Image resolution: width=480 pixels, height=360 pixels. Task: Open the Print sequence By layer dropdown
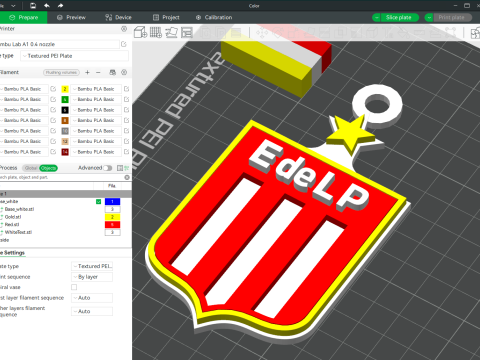pos(92,277)
